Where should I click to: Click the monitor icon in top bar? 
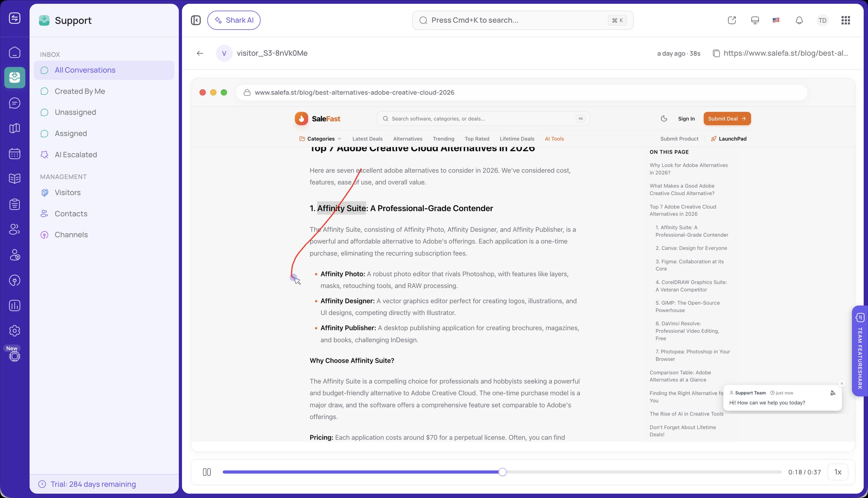tap(755, 20)
